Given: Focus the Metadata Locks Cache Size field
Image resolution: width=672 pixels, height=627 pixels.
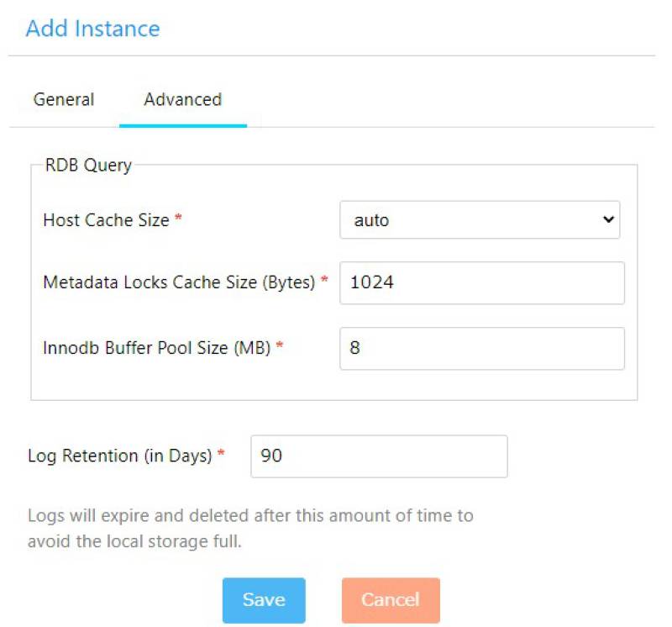Looking at the screenshot, I should [481, 282].
